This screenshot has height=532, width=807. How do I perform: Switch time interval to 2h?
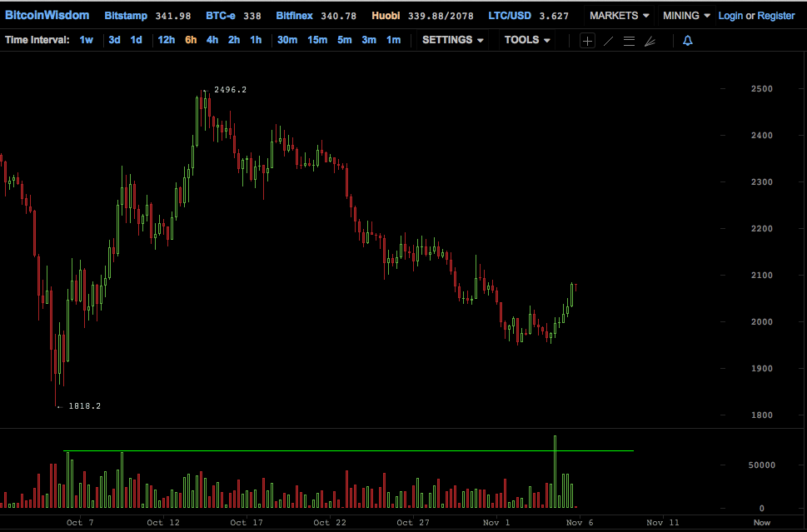[x=234, y=40]
